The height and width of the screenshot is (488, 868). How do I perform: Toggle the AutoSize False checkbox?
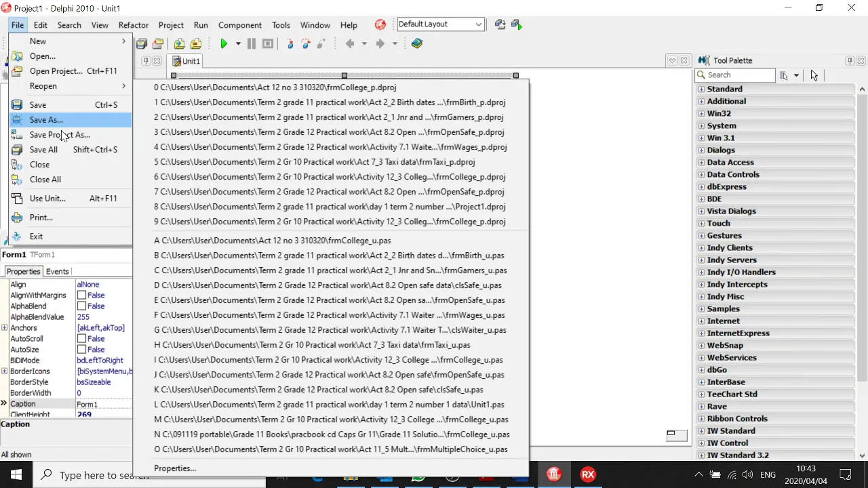pyautogui.click(x=81, y=350)
